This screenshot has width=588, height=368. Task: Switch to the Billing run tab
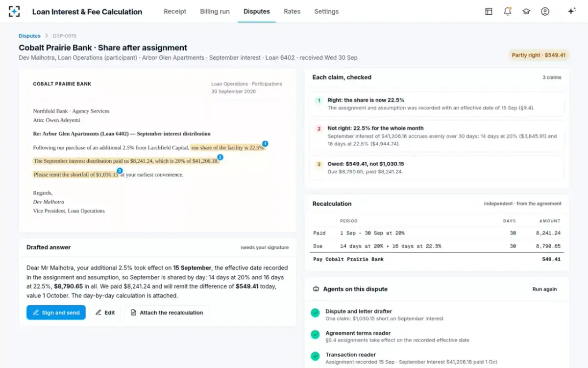(x=215, y=11)
